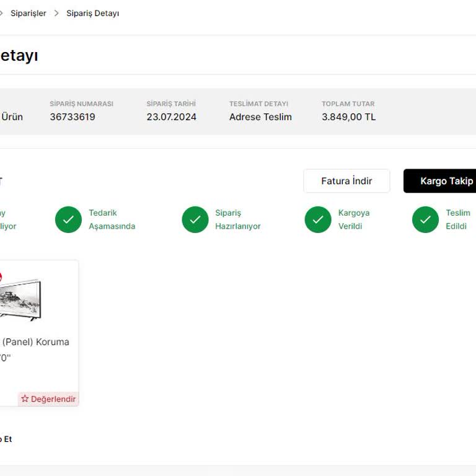476x476 pixels.
Task: Download invoice with Fatura İndir
Action: tap(346, 181)
